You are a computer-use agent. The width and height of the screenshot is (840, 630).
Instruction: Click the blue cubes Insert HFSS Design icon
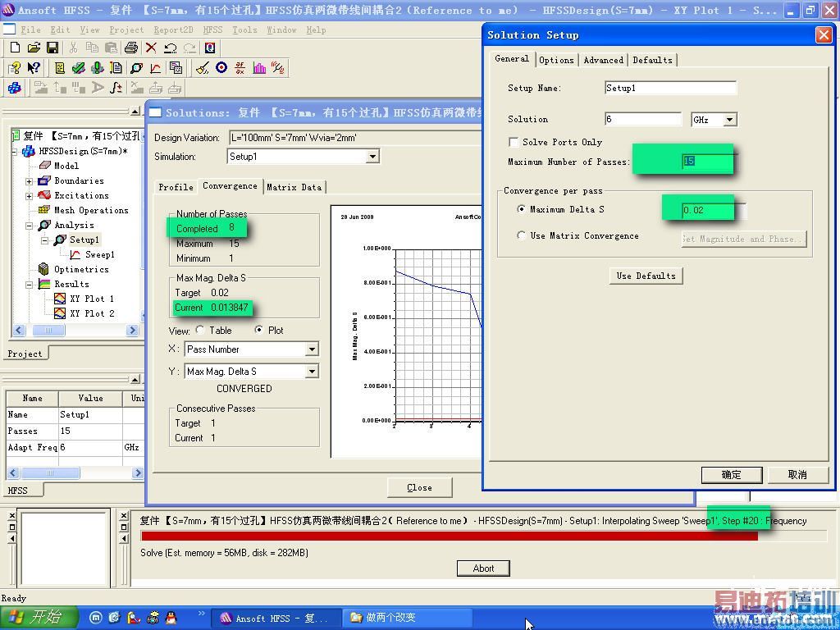click(15, 87)
